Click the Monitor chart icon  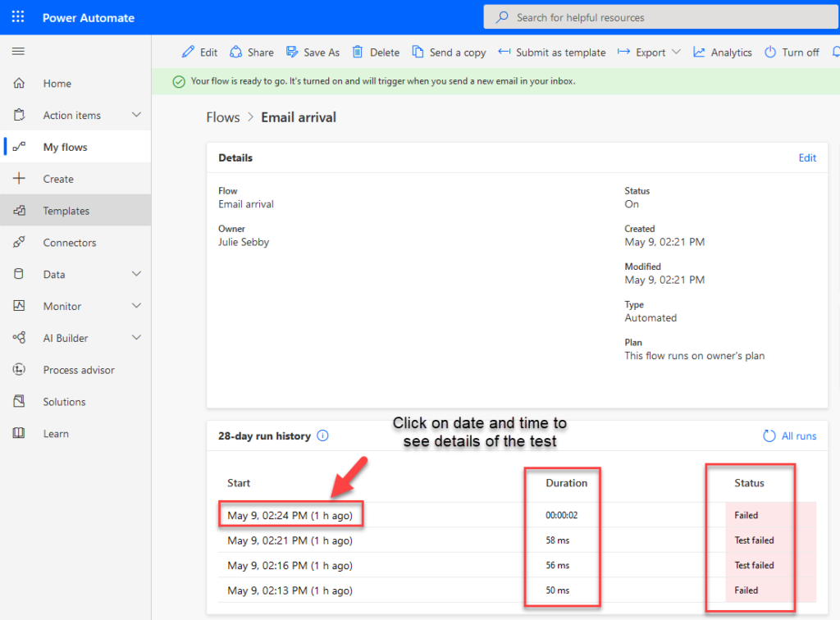(19, 306)
